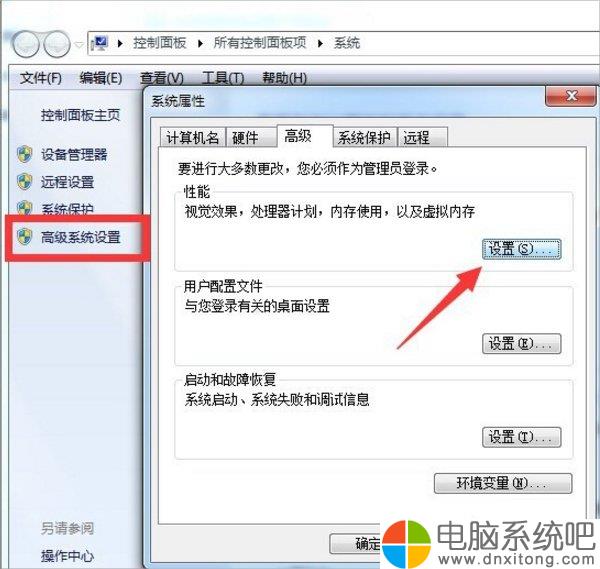Click the shield icon beside 高级系统设置
The width and height of the screenshot is (600, 569).
click(25, 237)
